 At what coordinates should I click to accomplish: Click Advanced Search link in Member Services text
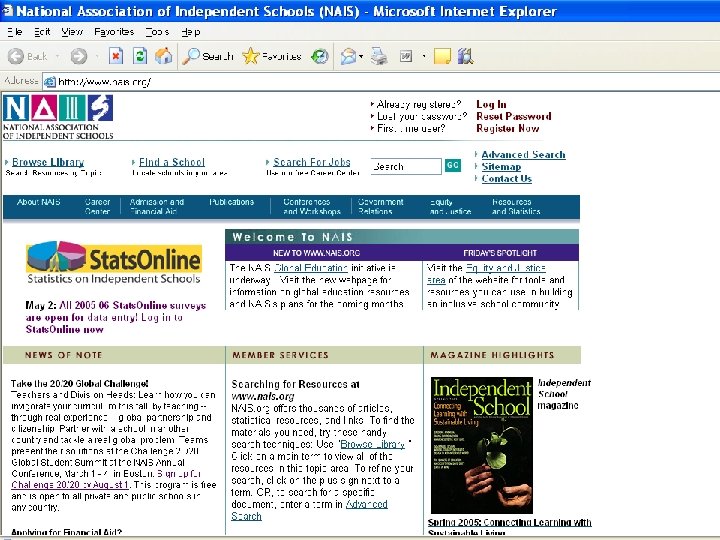tap(309, 510)
